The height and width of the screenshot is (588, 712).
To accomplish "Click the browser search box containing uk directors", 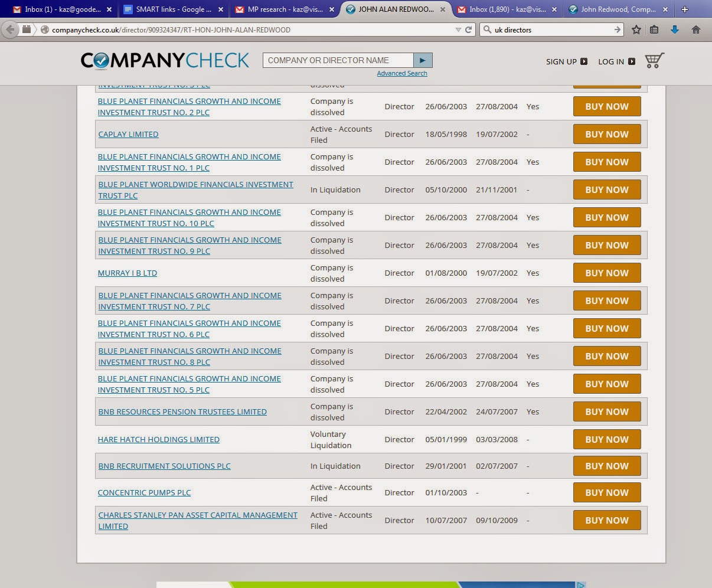I will click(x=552, y=30).
